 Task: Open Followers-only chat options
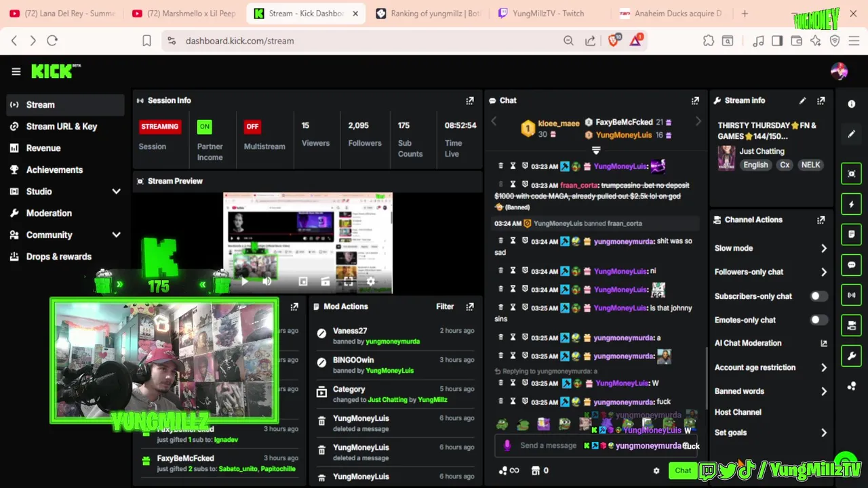point(771,272)
